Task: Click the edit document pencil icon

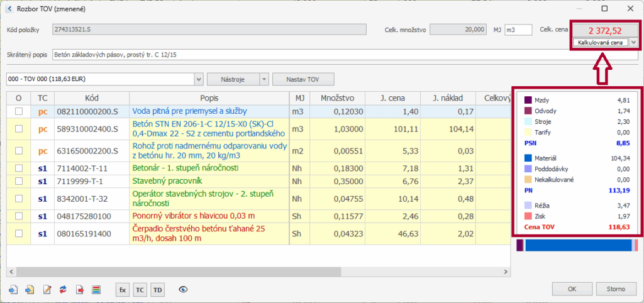Action: tap(47, 289)
